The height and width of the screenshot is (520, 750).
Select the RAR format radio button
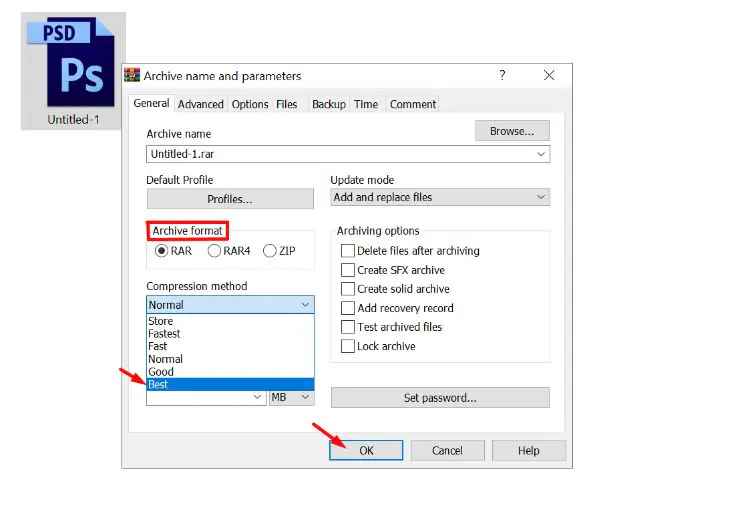coord(162,251)
